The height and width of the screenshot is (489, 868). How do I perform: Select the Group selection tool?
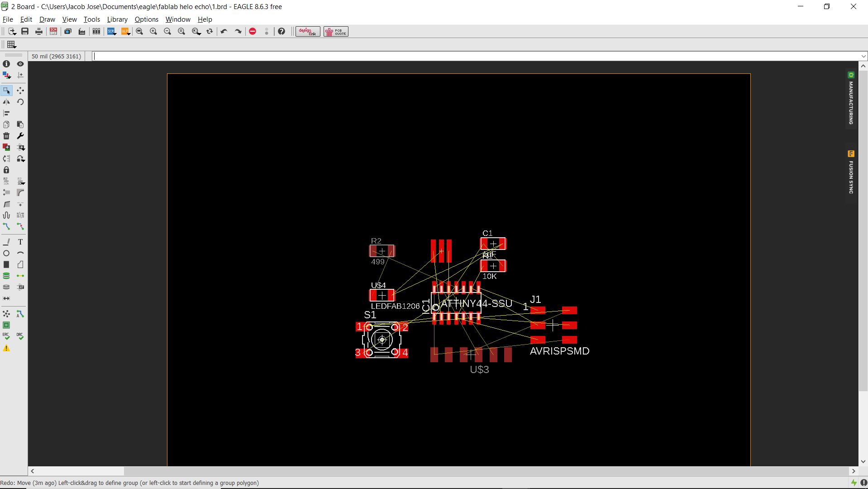pyautogui.click(x=6, y=91)
